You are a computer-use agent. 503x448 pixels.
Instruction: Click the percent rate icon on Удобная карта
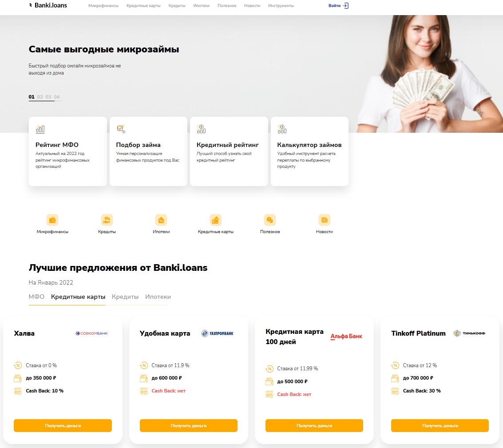(143, 365)
